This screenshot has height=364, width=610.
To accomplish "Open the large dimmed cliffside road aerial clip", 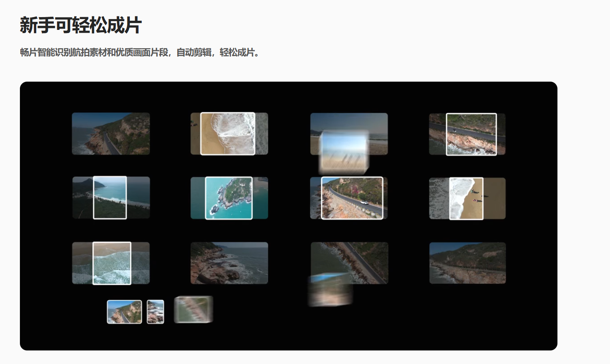I will [x=111, y=134].
